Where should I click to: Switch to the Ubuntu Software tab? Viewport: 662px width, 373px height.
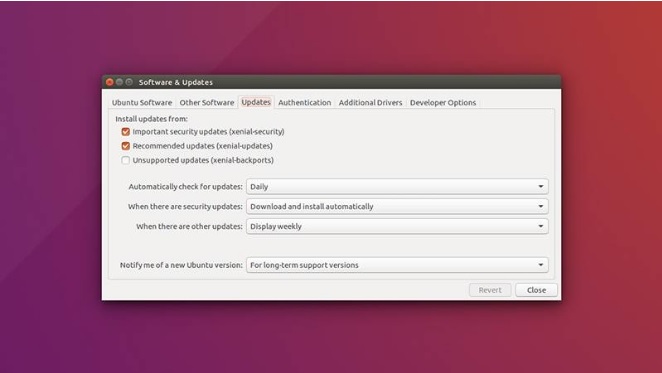[x=142, y=103]
